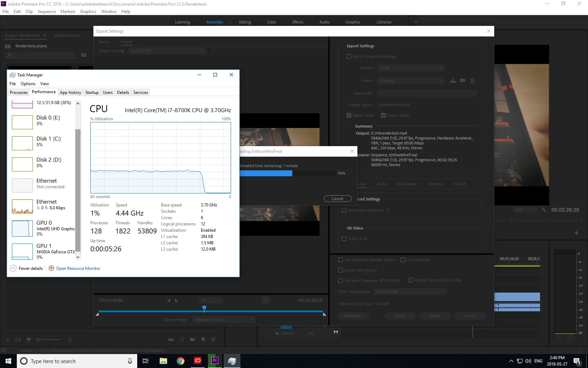Open Premiere Pro from the taskbar
Viewport: 588px width, 368px height.
pyautogui.click(x=215, y=361)
